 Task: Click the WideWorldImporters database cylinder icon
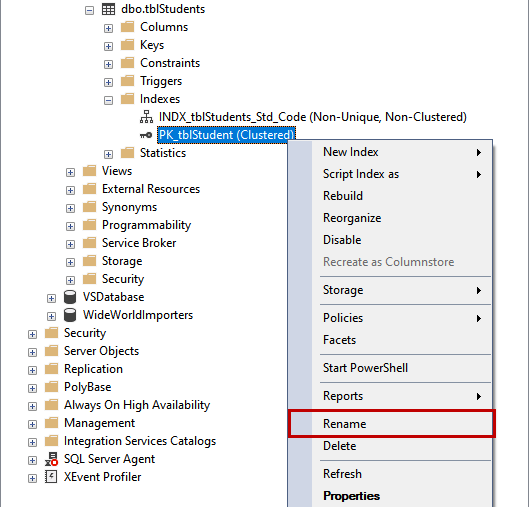coord(70,315)
